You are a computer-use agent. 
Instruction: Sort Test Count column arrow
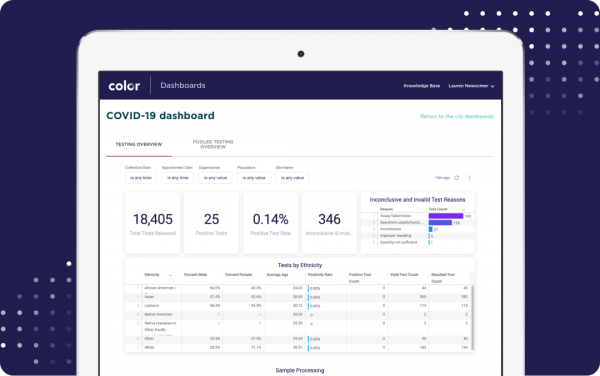coord(463,209)
